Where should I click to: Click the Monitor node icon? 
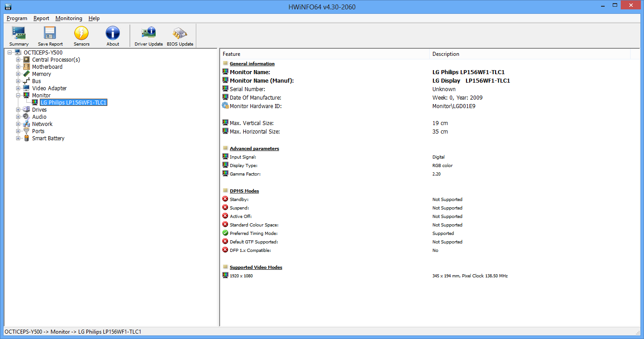click(27, 96)
